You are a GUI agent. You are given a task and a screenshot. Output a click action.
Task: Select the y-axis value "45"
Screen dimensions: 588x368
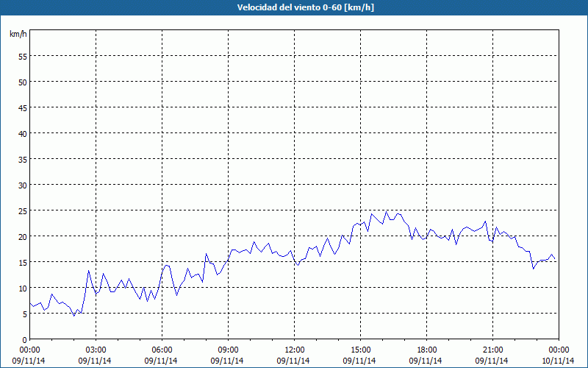pyautogui.click(x=23, y=107)
